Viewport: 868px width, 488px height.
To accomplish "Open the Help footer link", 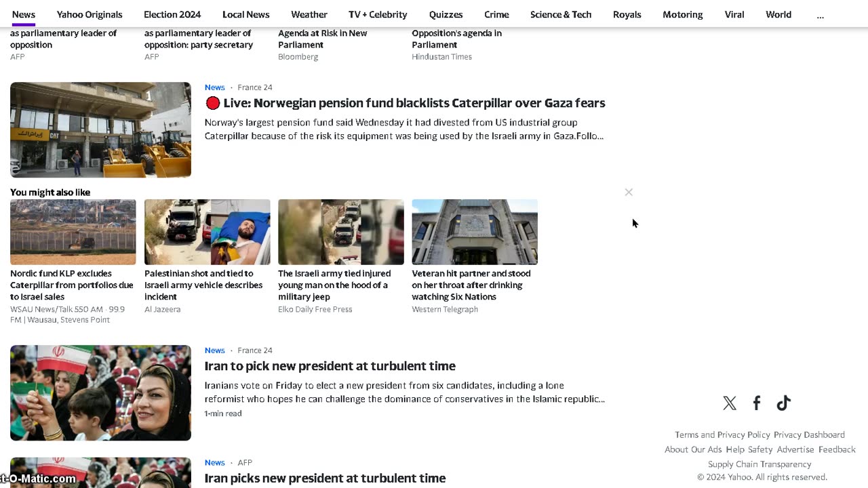I will pyautogui.click(x=735, y=449).
